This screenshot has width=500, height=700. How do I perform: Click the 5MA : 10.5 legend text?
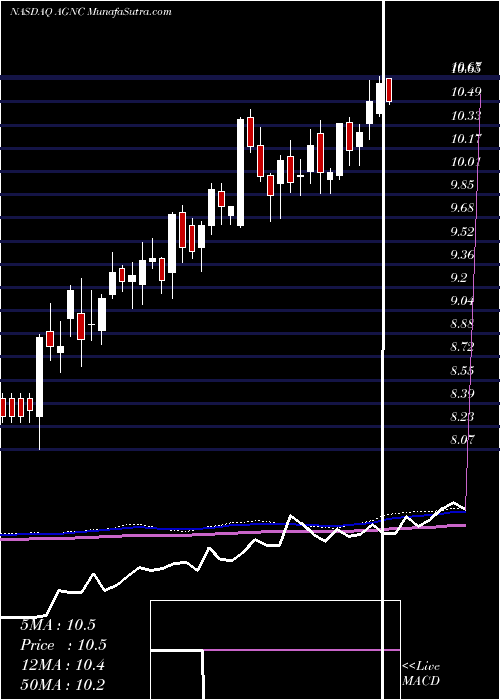pyautogui.click(x=58, y=625)
